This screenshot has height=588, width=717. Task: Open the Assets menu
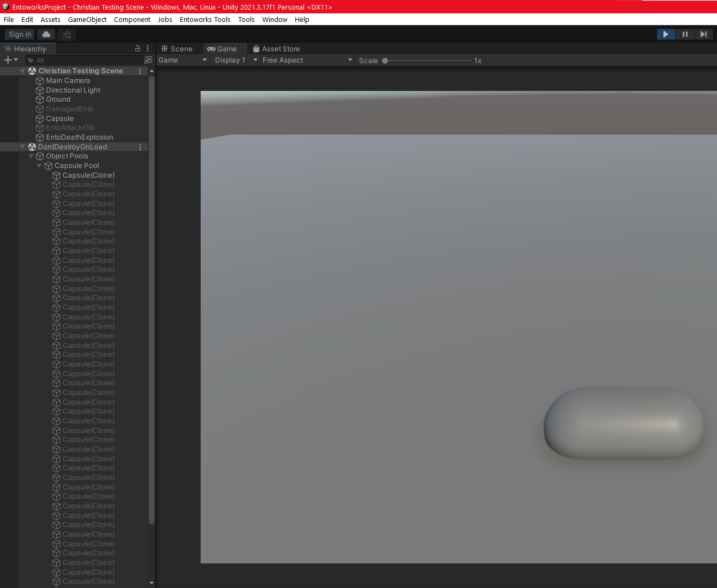click(x=50, y=19)
